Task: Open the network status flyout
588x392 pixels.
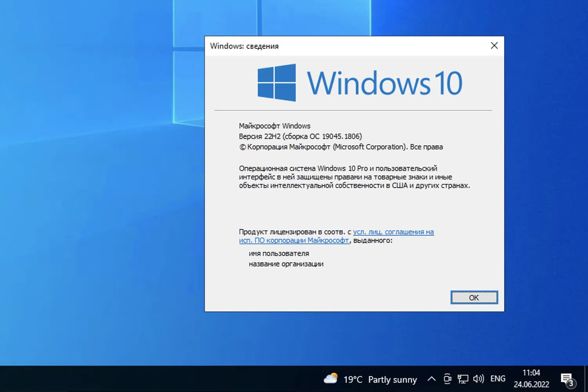Action: point(463,379)
